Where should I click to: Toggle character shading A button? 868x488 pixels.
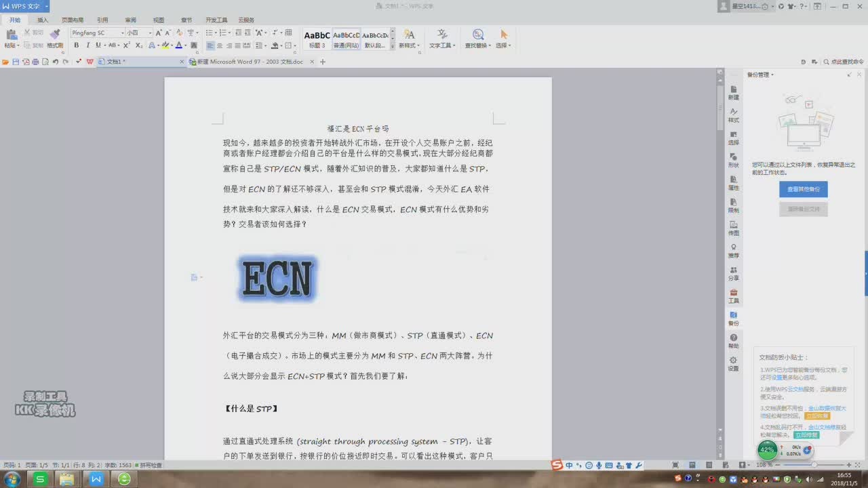(x=193, y=45)
